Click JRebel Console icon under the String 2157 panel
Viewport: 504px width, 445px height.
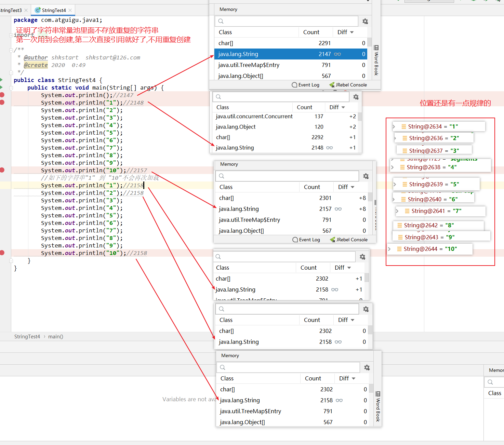pyautogui.click(x=332, y=240)
